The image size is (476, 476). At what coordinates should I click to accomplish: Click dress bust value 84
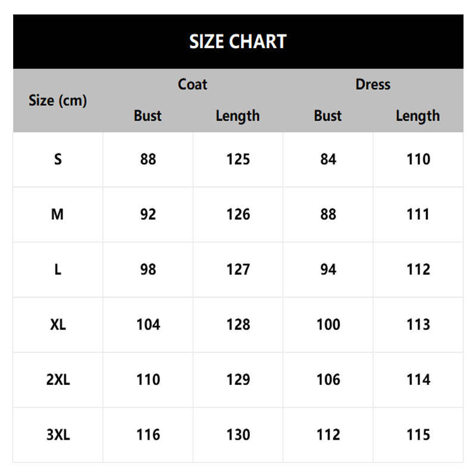pos(328,159)
